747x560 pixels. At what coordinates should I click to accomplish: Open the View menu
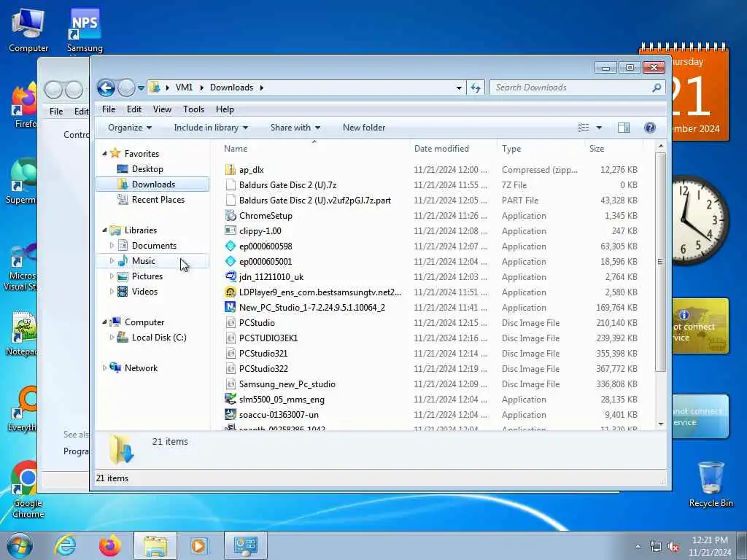click(x=162, y=109)
